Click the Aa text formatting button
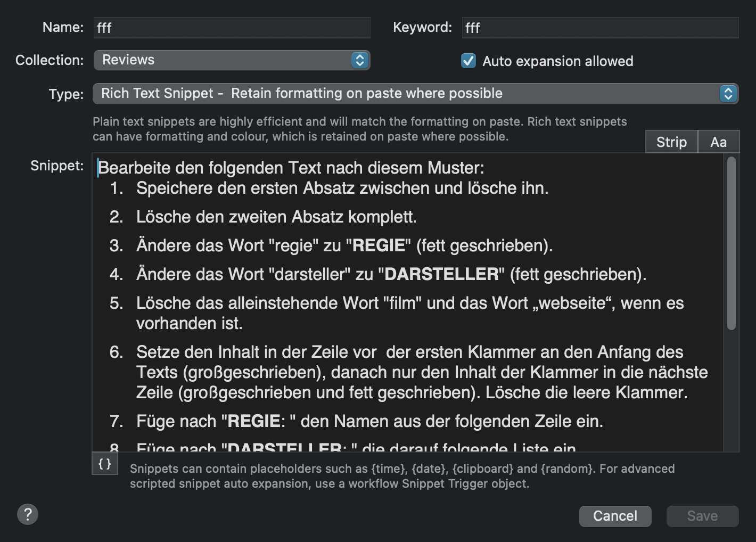The height and width of the screenshot is (542, 756). point(718,142)
